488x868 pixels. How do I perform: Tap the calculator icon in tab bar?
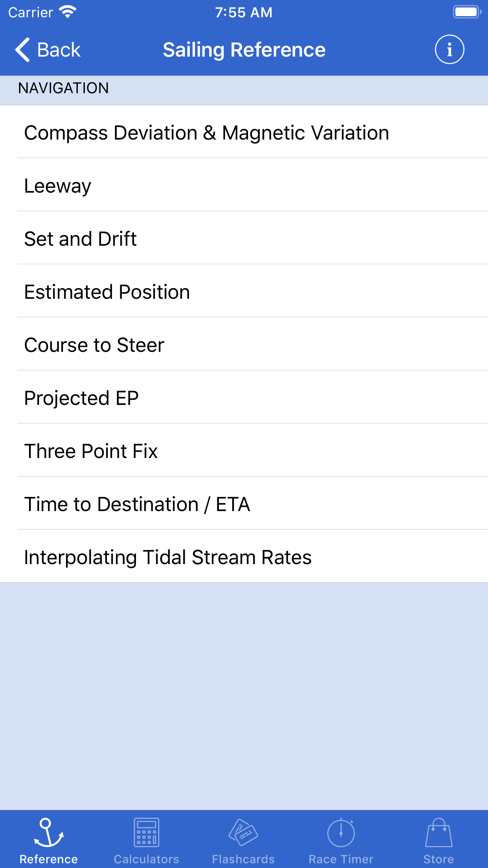(x=146, y=833)
